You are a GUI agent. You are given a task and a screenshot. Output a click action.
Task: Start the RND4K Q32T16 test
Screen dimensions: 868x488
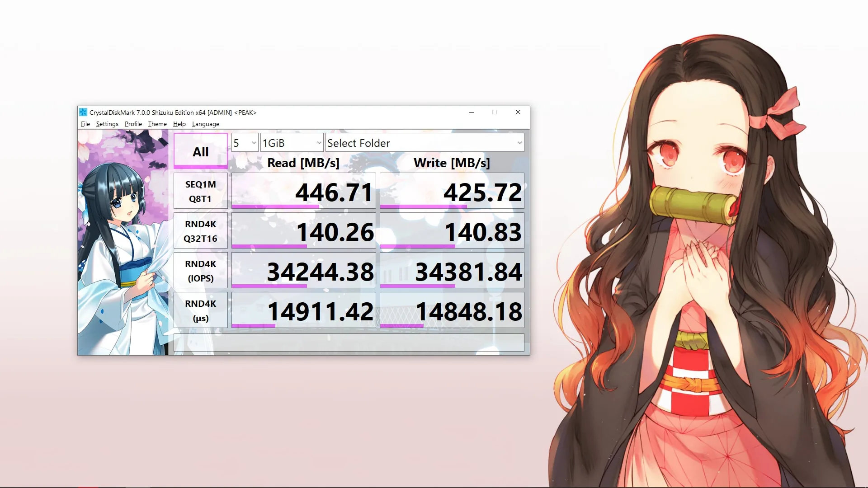[x=201, y=230]
